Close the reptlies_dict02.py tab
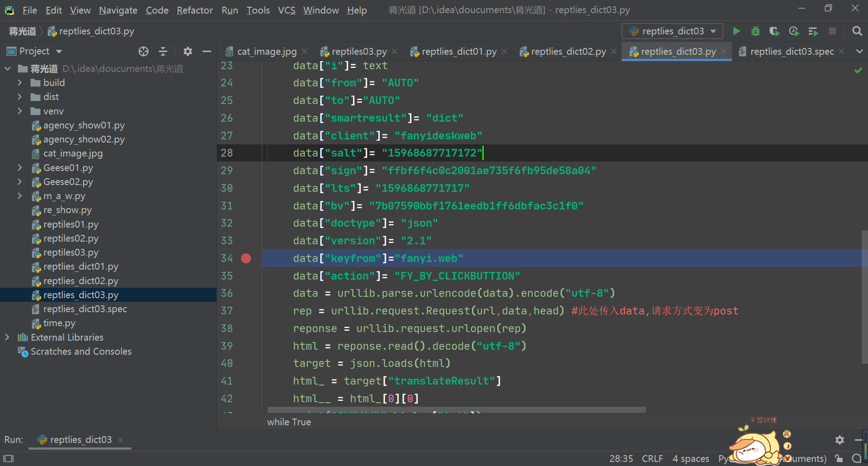The width and height of the screenshot is (868, 466). [613, 52]
